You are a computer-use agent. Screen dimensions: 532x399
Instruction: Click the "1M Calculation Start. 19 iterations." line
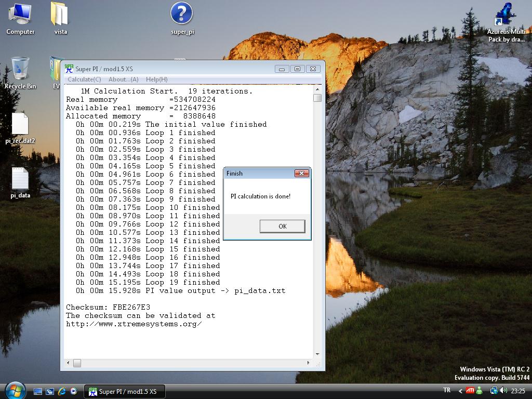(167, 91)
